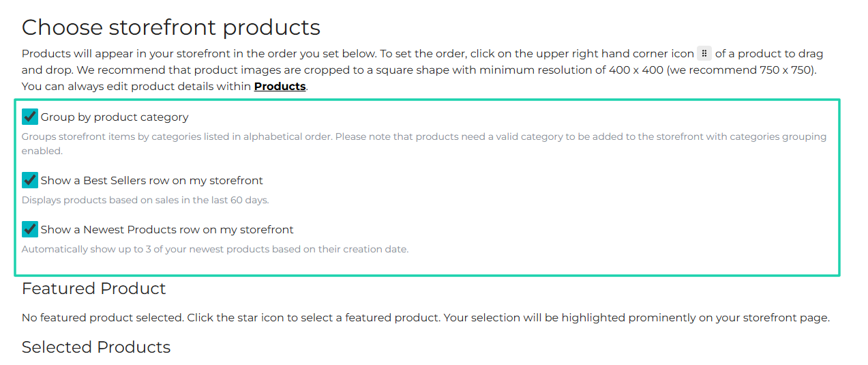This screenshot has height=365, width=868.
Task: Select the 'Choose storefront products' heading
Action: point(171,27)
